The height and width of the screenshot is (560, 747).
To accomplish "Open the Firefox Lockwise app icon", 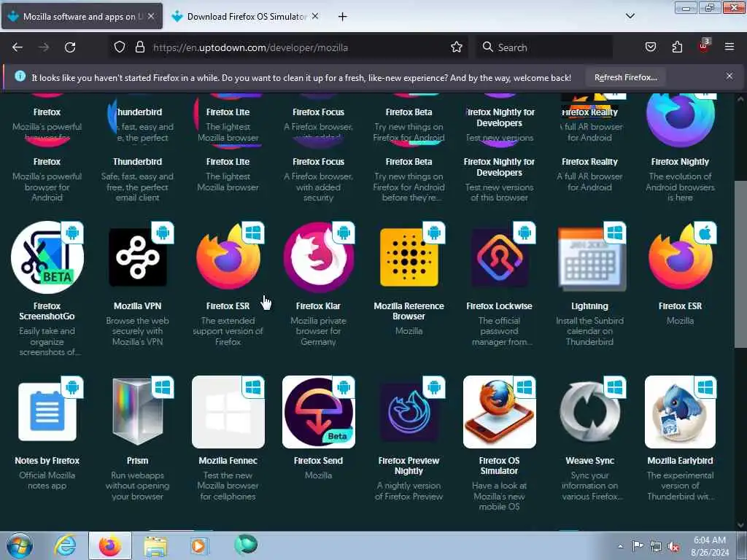I will tap(499, 257).
